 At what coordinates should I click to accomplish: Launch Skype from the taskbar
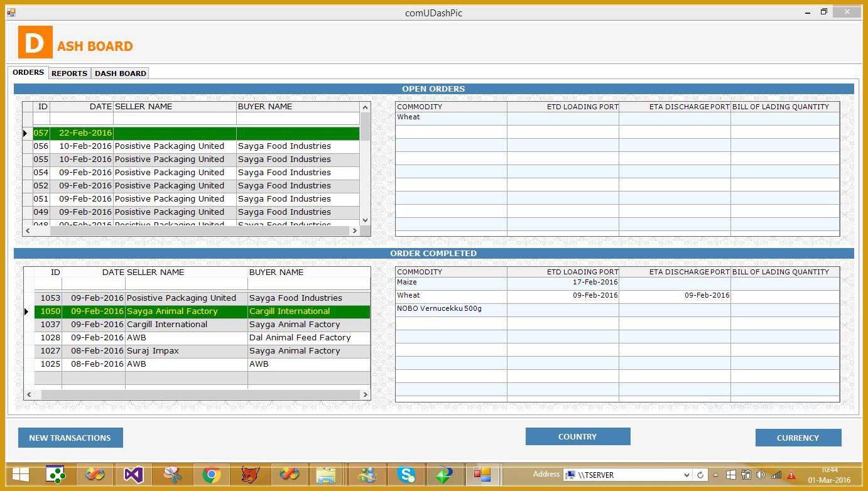(406, 475)
